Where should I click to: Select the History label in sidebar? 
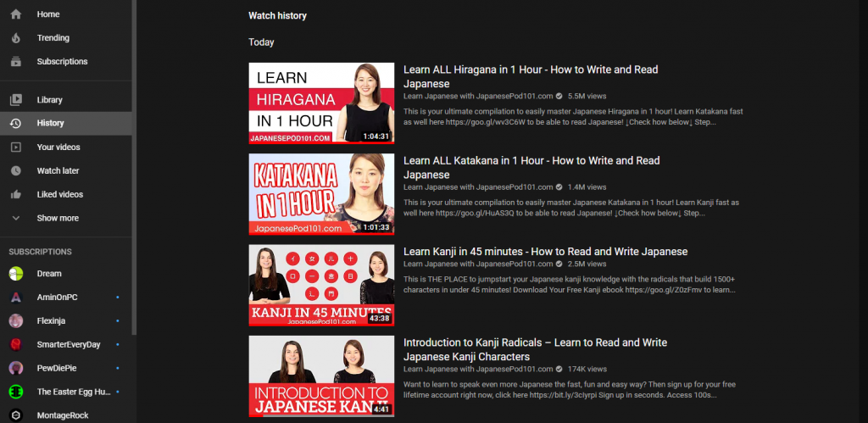(x=50, y=124)
